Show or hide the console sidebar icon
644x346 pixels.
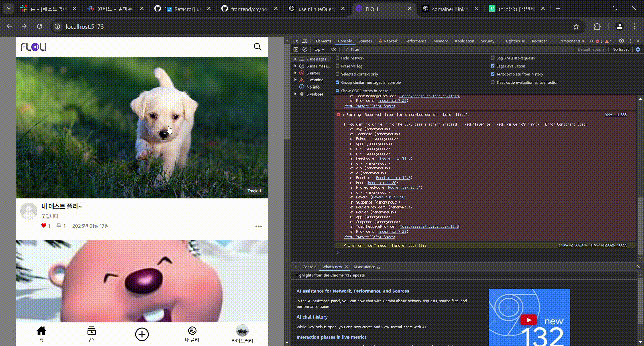click(x=296, y=49)
